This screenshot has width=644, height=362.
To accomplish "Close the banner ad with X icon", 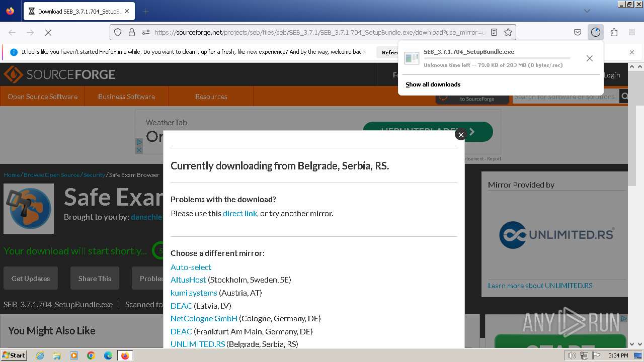I will coord(139,150).
